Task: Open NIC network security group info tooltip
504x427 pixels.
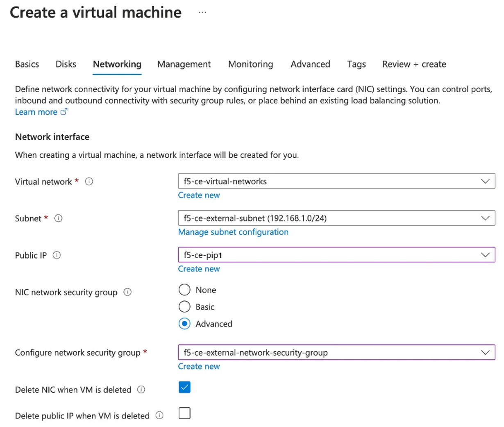Action: click(127, 292)
